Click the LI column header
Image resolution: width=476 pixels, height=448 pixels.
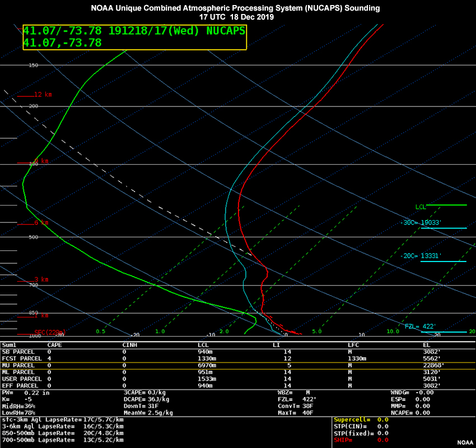point(276,345)
